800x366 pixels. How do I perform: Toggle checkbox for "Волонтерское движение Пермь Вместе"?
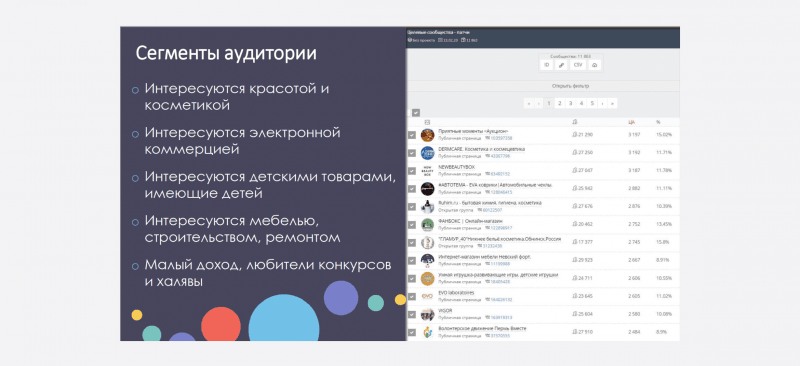(x=412, y=332)
